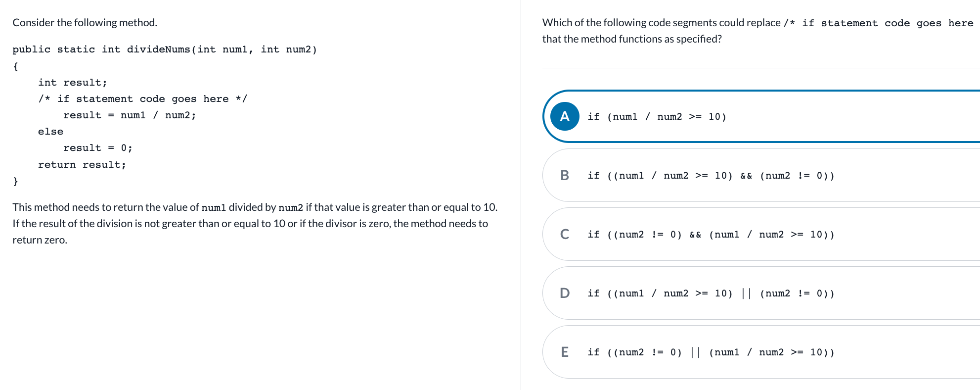
Task: Click the 'if statement code goes here' comment in the code
Action: coord(143,99)
